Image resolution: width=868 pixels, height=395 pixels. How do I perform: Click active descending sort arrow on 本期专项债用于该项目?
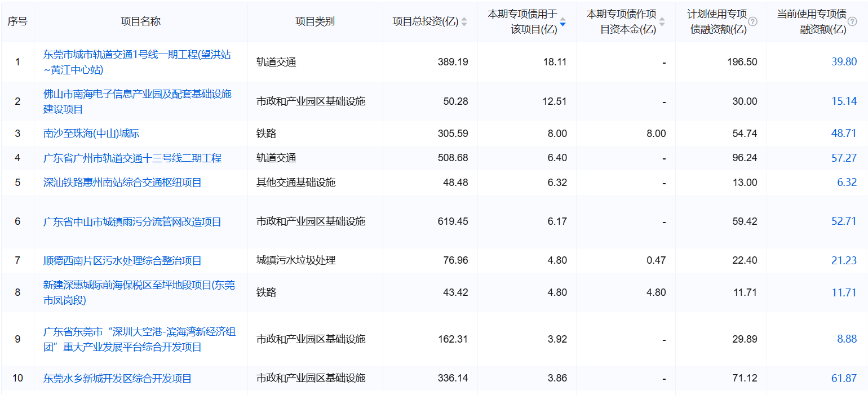click(563, 24)
